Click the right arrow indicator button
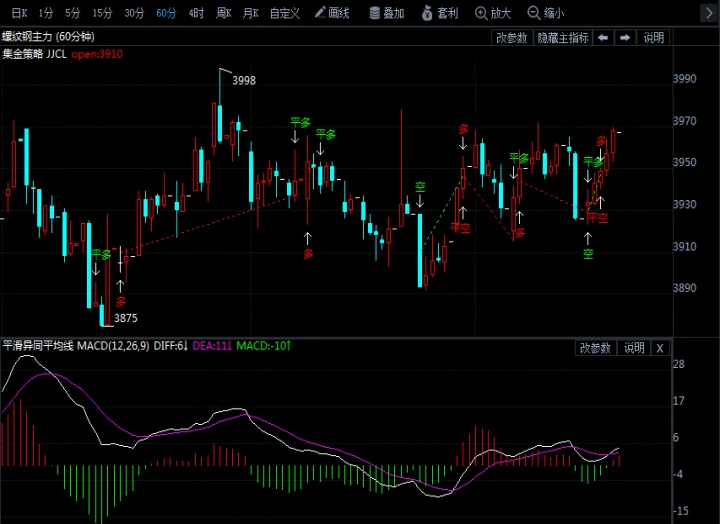Viewport: 720px width, 524px height. click(x=625, y=38)
